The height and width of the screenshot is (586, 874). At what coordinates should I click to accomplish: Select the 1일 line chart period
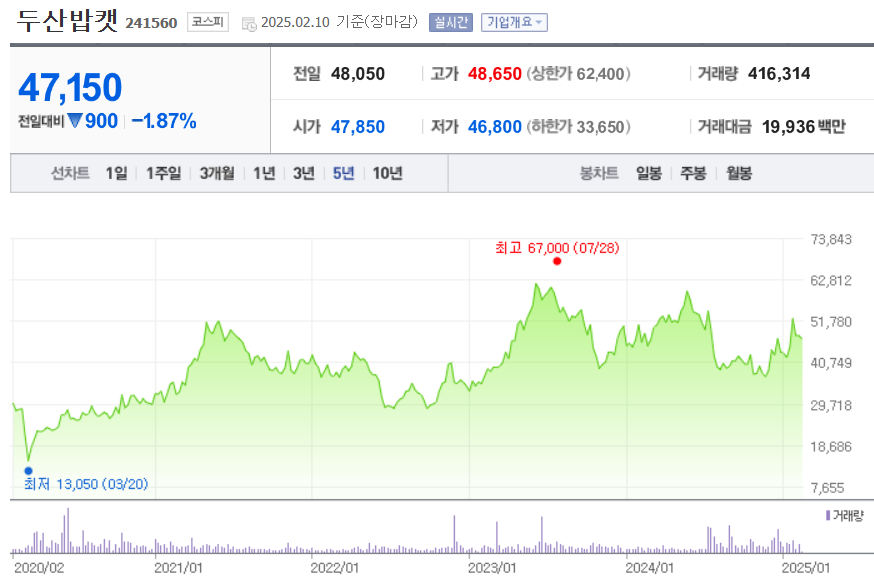click(116, 173)
